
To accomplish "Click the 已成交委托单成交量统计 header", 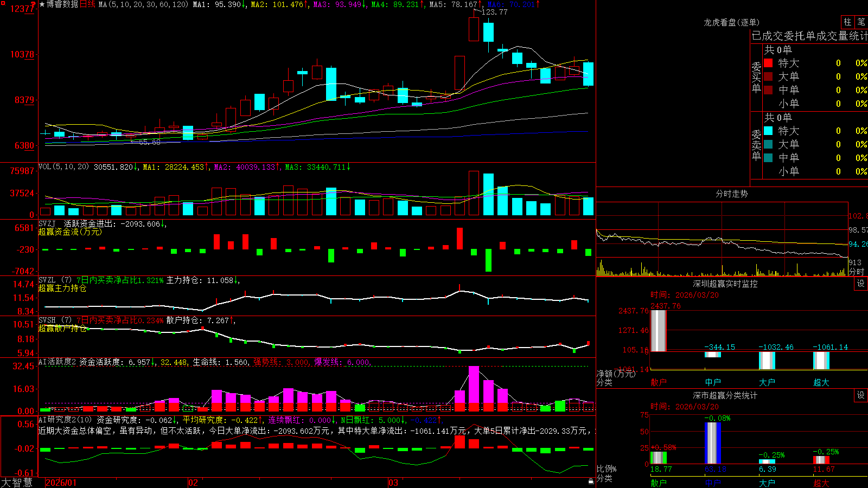I will tap(809, 36).
